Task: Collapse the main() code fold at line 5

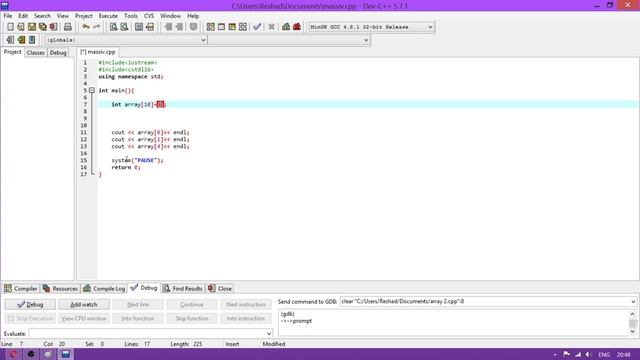Action: click(x=92, y=90)
